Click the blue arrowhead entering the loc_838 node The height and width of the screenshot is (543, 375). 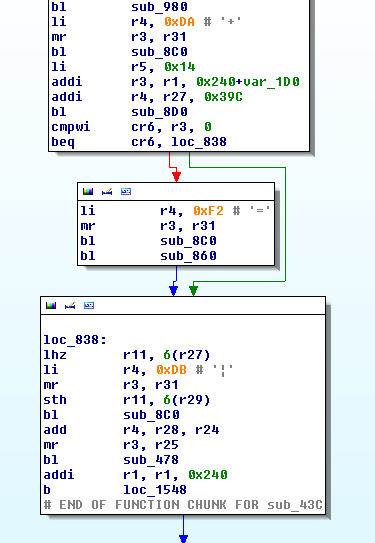(173, 291)
